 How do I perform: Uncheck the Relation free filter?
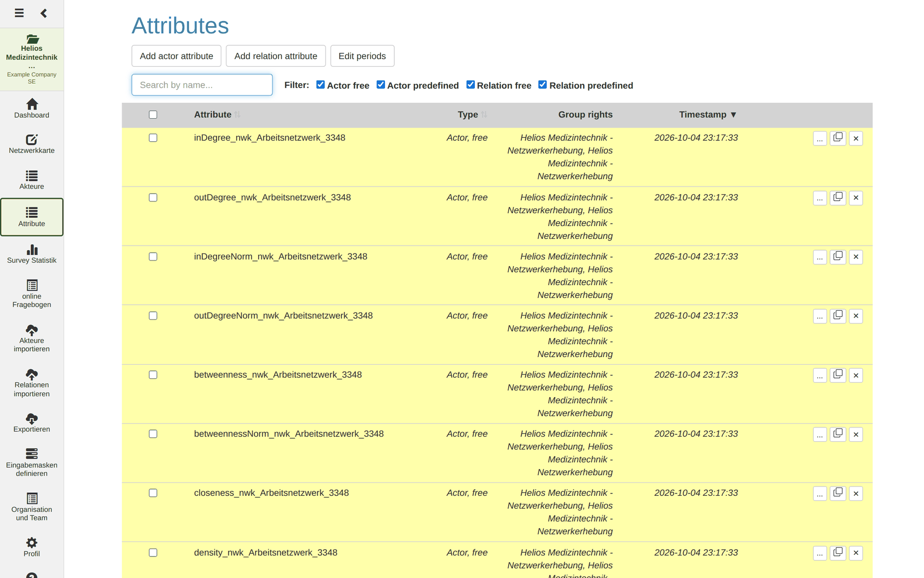coord(470,85)
